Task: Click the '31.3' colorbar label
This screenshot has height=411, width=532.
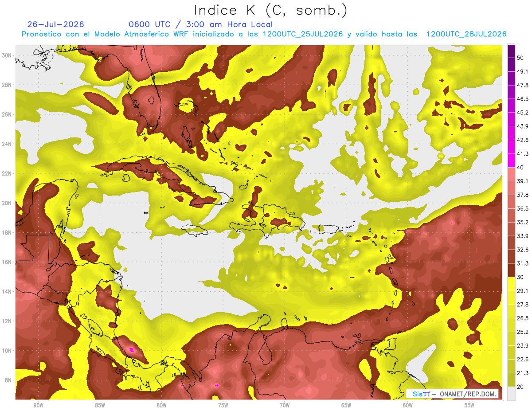Action: (x=523, y=263)
